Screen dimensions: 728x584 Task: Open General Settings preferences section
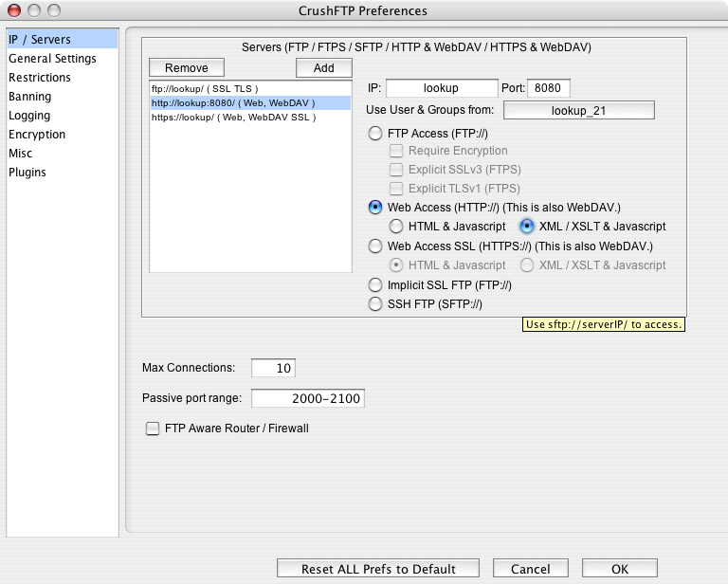tap(52, 59)
